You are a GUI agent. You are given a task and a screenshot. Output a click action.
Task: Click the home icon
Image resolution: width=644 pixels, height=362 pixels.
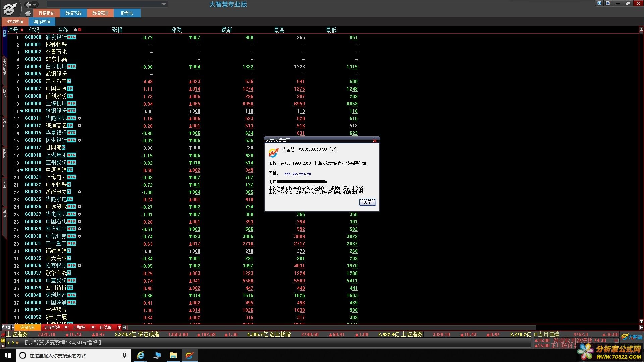pos(28,13)
